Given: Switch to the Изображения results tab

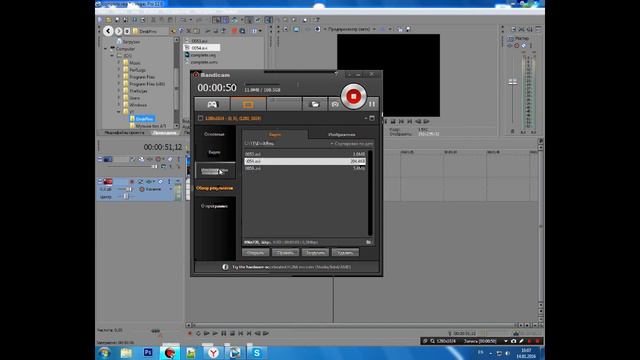Looking at the screenshot, I should point(341,134).
